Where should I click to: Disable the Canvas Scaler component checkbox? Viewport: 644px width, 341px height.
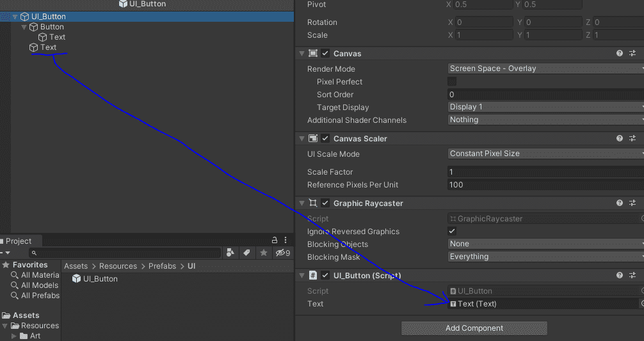click(x=325, y=138)
